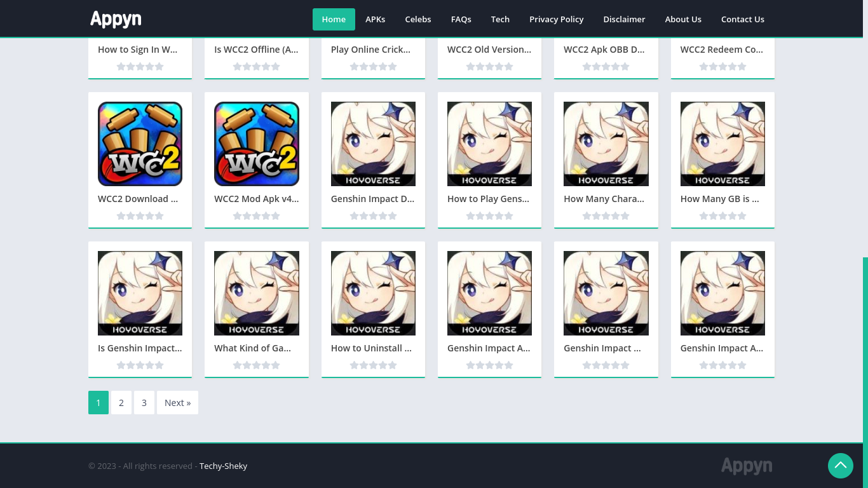Click stars under WCC2 Old Version

pos(489,67)
